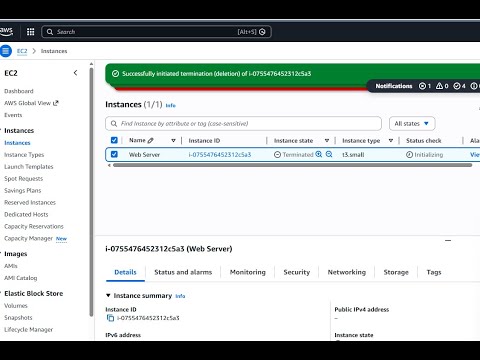Sort by the Name column arrow
480x360 pixels.
click(173, 141)
